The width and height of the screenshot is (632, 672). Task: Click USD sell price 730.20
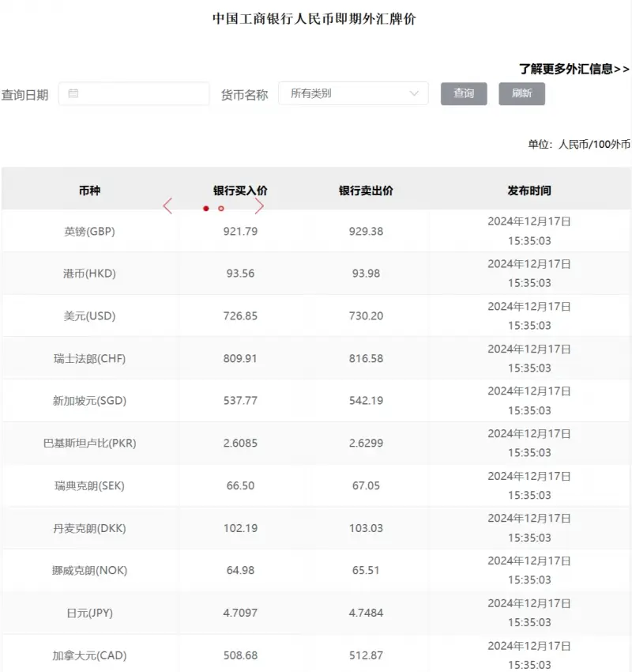pos(366,316)
